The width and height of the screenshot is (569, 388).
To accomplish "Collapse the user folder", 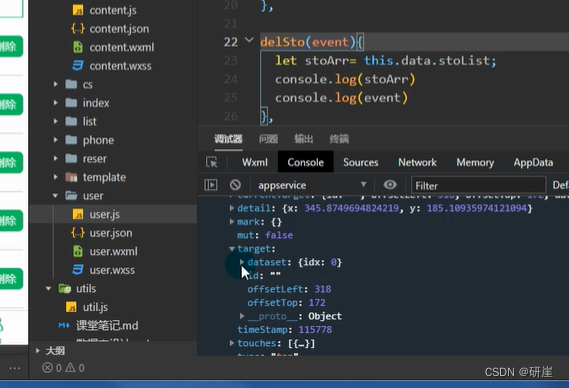I will tap(55, 196).
